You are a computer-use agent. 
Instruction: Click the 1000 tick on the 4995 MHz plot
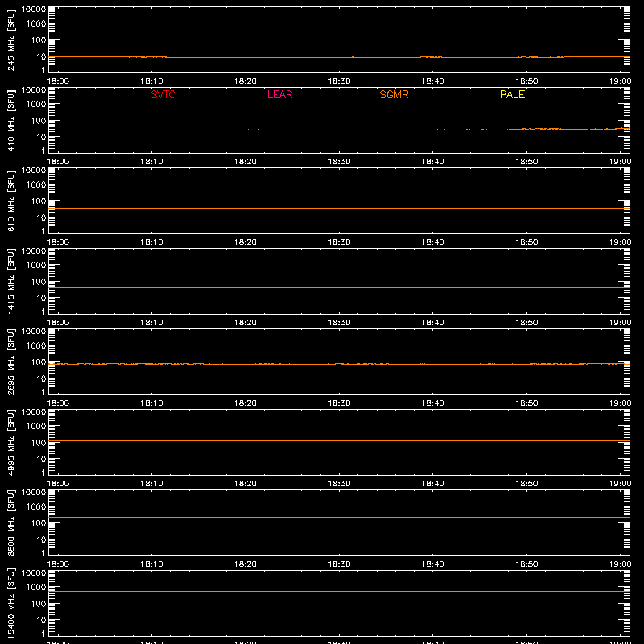pyautogui.click(x=36, y=427)
